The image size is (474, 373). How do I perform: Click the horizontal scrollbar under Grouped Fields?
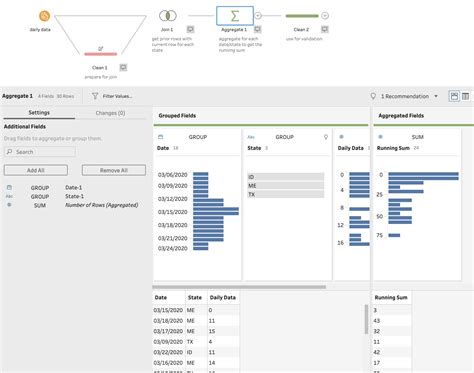pyautogui.click(x=239, y=287)
